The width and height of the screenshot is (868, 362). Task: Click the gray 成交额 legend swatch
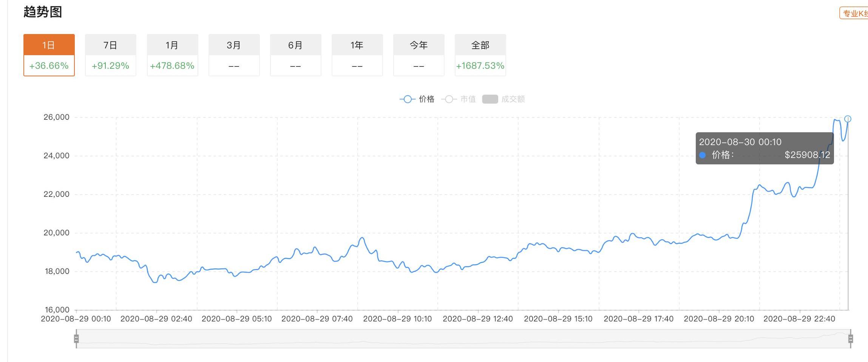click(x=490, y=99)
